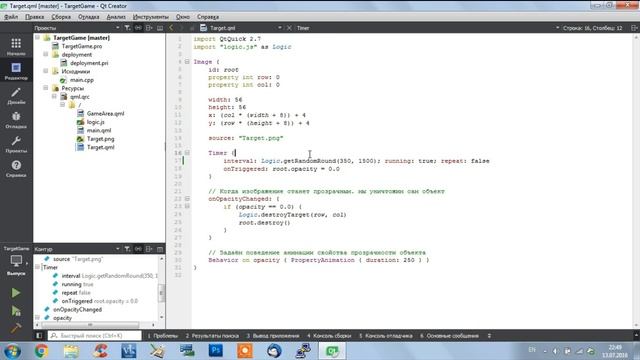
Task: Collapse the Ресурсы folder node
Action: point(46,88)
